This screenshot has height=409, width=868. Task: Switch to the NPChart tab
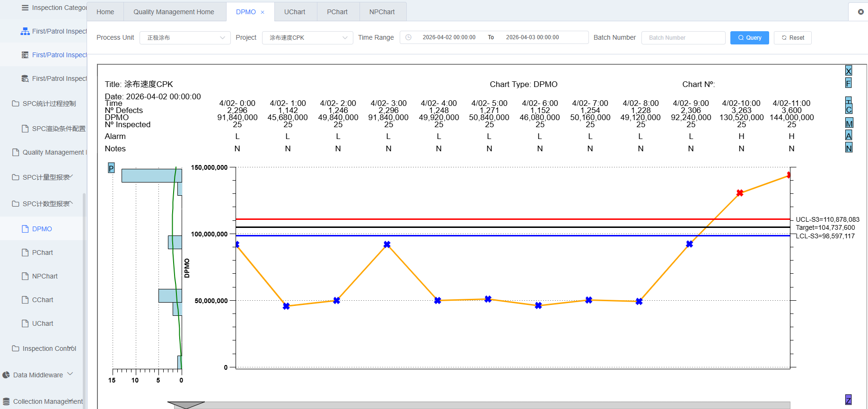tap(382, 12)
